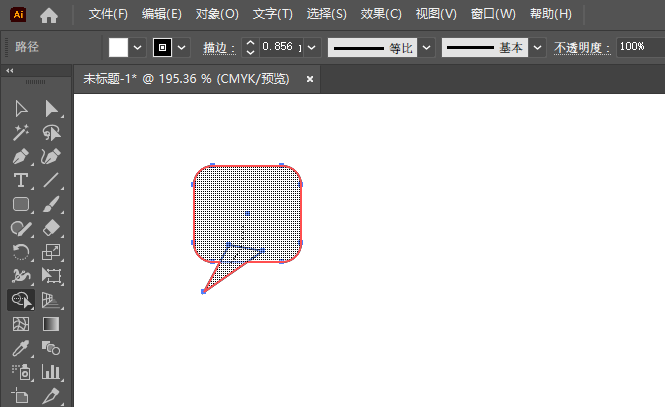The height and width of the screenshot is (407, 665).
Task: Click the white fill color swatch
Action: pyautogui.click(x=118, y=47)
